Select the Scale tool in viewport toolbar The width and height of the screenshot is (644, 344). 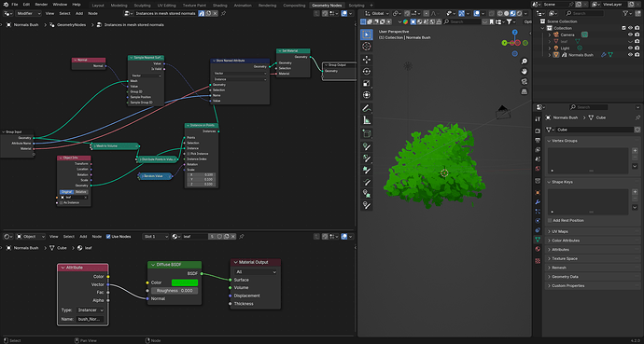pos(367,83)
